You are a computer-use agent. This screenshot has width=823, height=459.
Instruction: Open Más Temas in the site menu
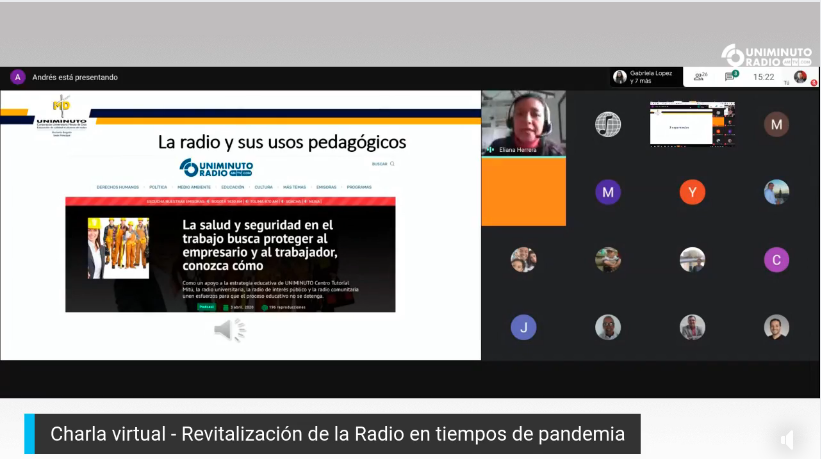pos(294,187)
